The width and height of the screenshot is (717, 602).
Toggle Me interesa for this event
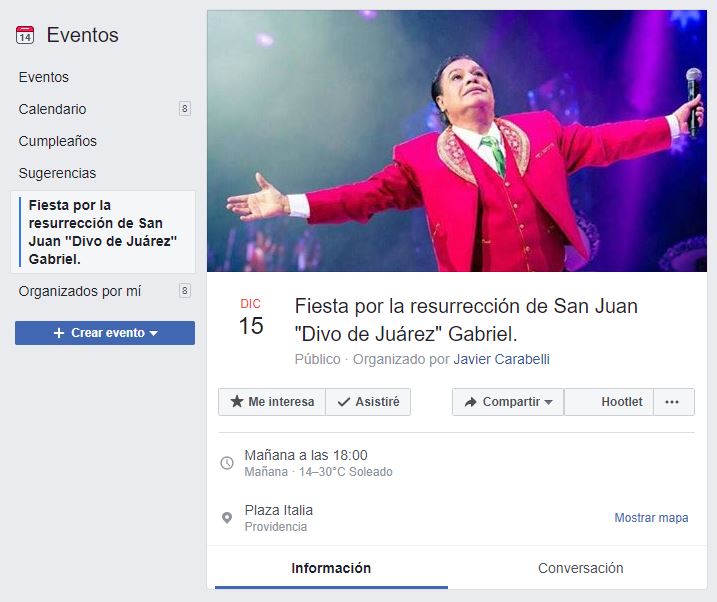click(272, 402)
